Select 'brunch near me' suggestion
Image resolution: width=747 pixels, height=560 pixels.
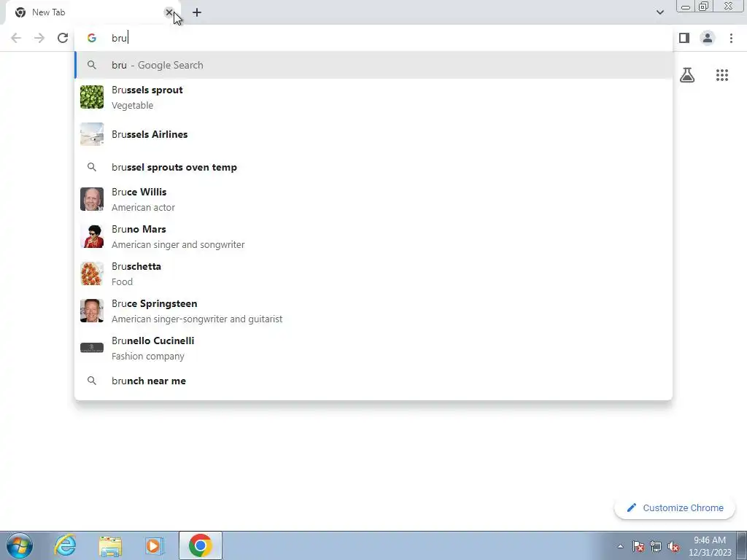373,381
